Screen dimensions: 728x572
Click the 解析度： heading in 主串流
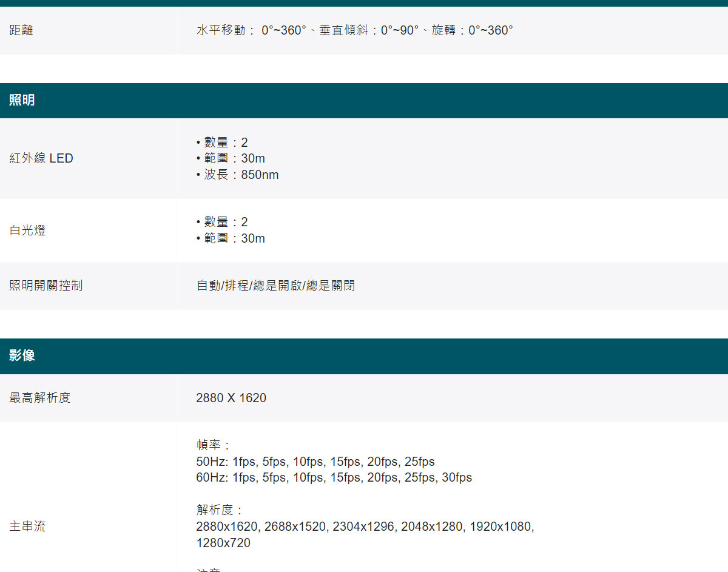pyautogui.click(x=219, y=510)
